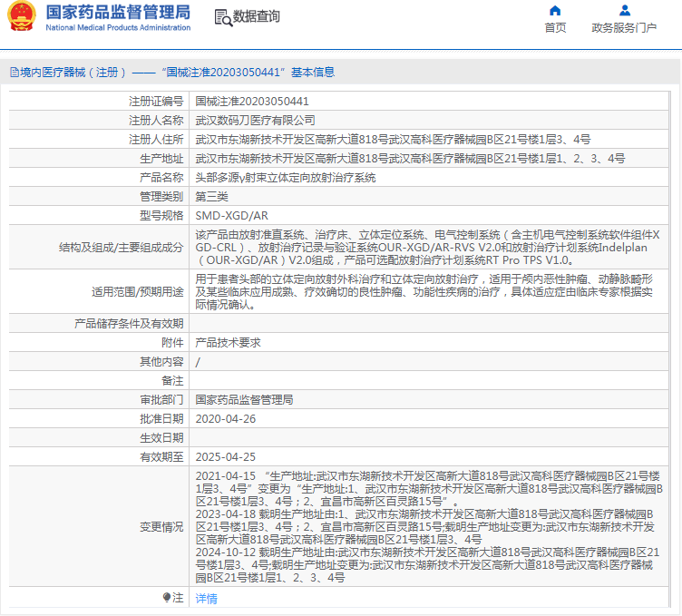Screen dimensions: 682x616
Task: Select model value SMD-XGD/AR
Action: point(231,216)
